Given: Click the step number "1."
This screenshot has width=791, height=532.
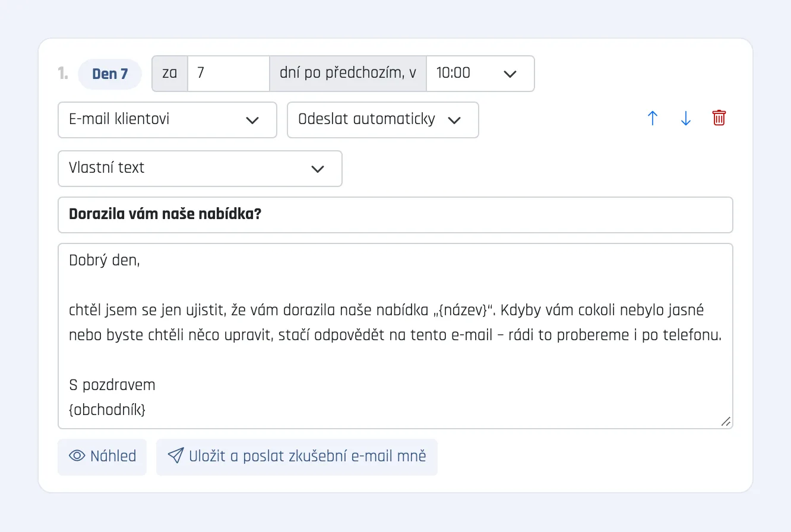Looking at the screenshot, I should [63, 74].
